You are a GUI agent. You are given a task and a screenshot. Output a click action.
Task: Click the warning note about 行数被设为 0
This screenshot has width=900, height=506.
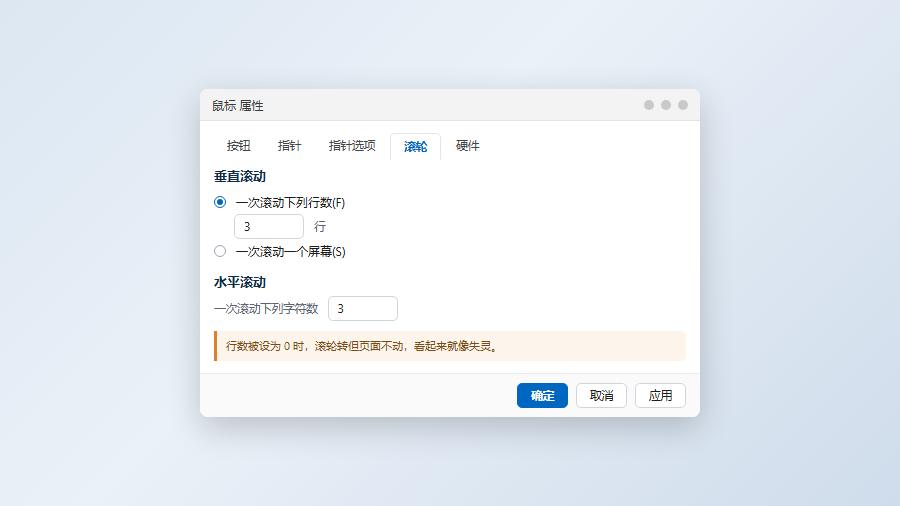450,346
